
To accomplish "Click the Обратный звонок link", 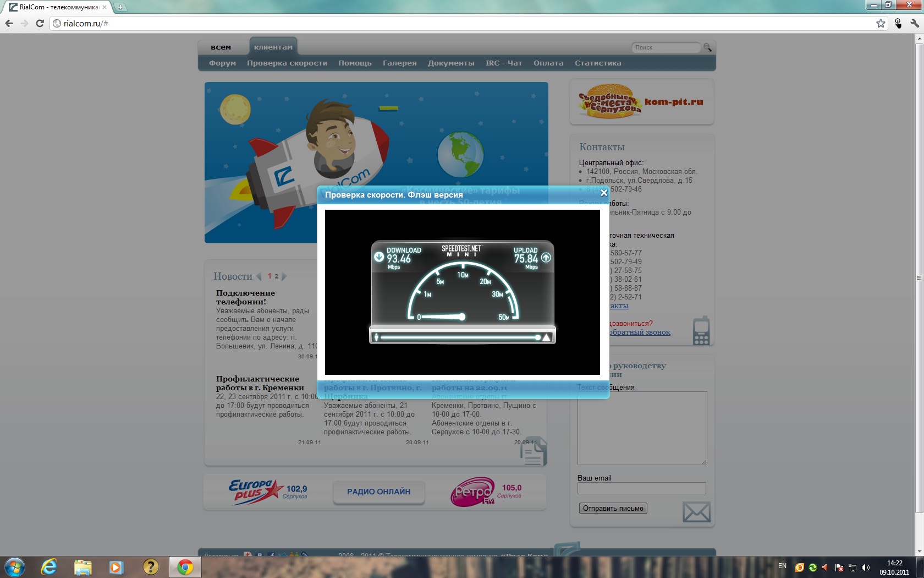I will click(x=640, y=332).
